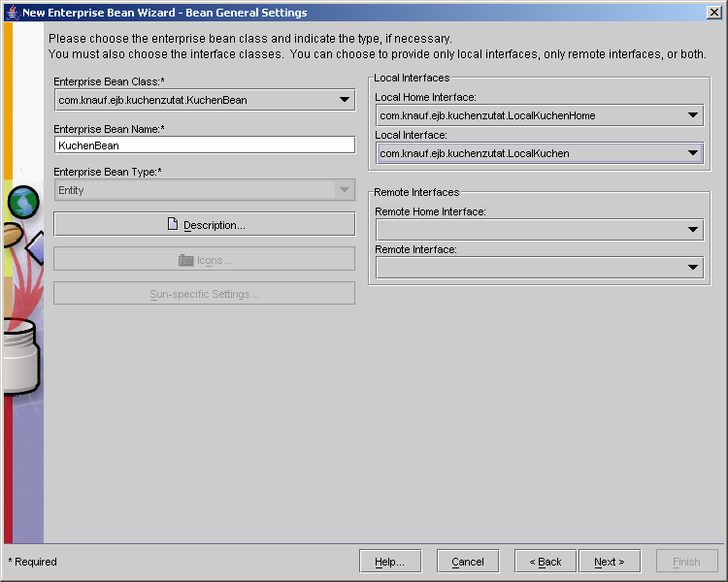Focus the Enterprise Bean Name text field
728x582 pixels.
pyautogui.click(x=204, y=145)
